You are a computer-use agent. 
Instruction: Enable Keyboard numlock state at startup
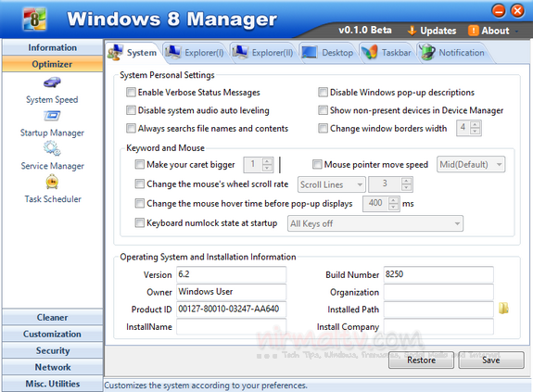[140, 222]
